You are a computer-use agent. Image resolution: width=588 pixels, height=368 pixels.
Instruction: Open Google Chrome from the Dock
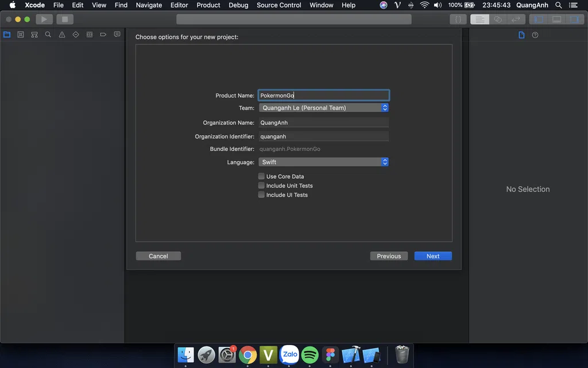(x=247, y=355)
